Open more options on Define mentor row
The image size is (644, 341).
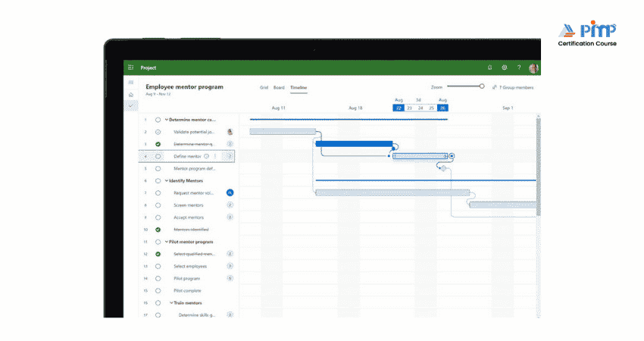(x=215, y=156)
